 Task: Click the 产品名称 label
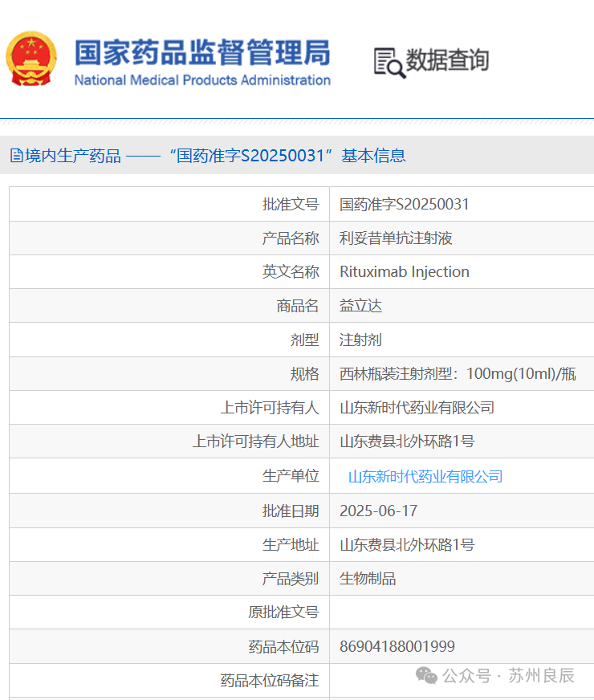tap(291, 238)
